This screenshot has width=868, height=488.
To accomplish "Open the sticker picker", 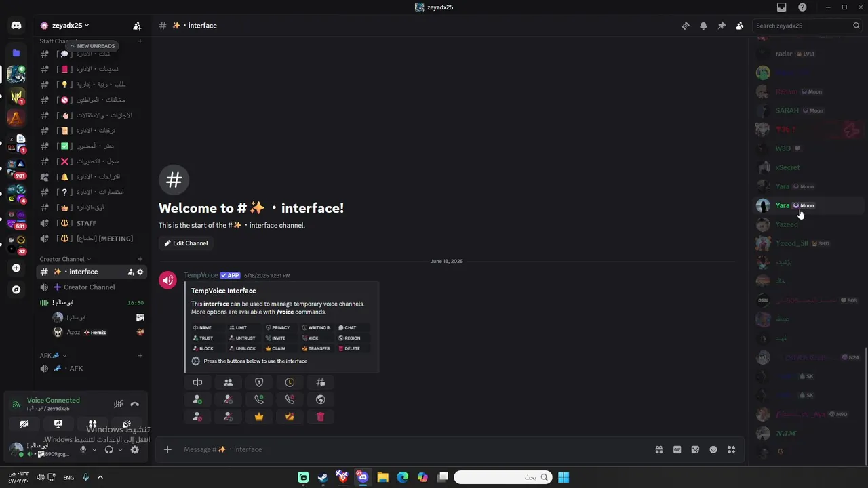I will [x=695, y=449].
